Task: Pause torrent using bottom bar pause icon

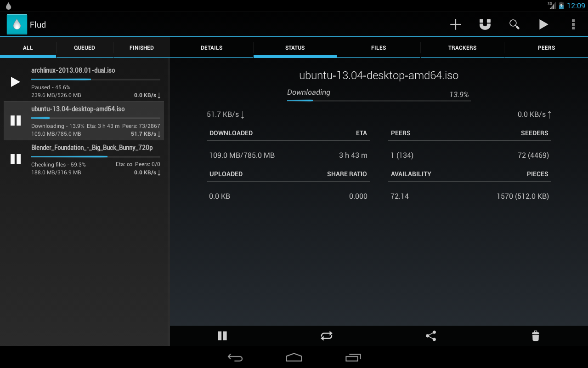Action: [x=222, y=336]
